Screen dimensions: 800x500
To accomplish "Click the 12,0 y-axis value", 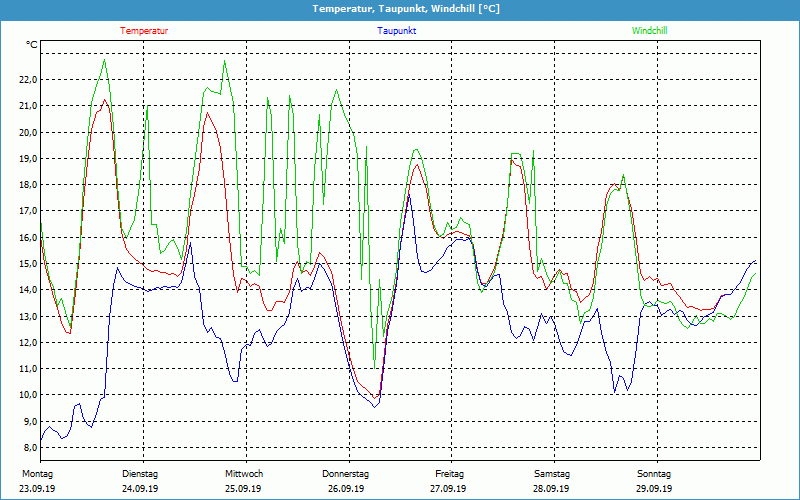I will point(28,343).
